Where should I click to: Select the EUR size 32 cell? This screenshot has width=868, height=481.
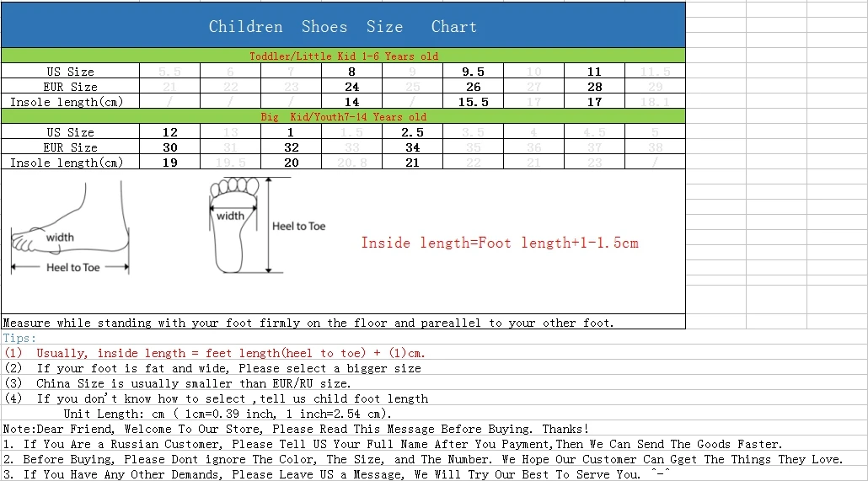coord(292,147)
